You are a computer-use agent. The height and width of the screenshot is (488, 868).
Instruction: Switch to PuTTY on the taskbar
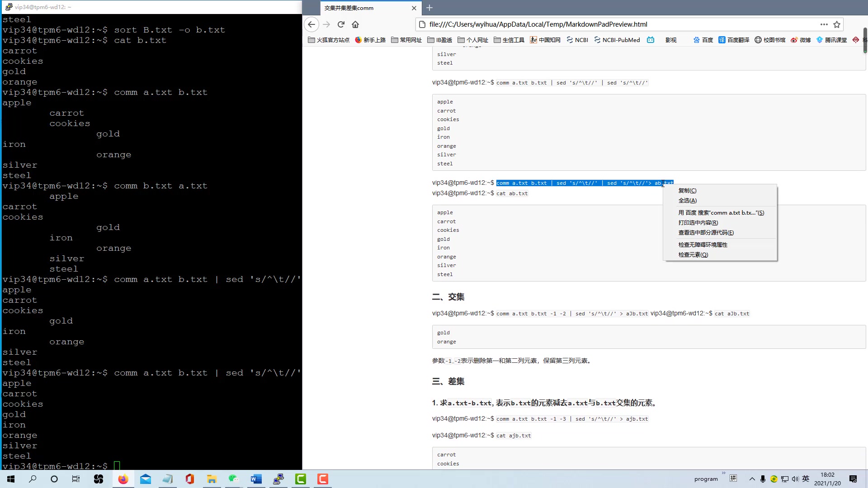pos(278,479)
